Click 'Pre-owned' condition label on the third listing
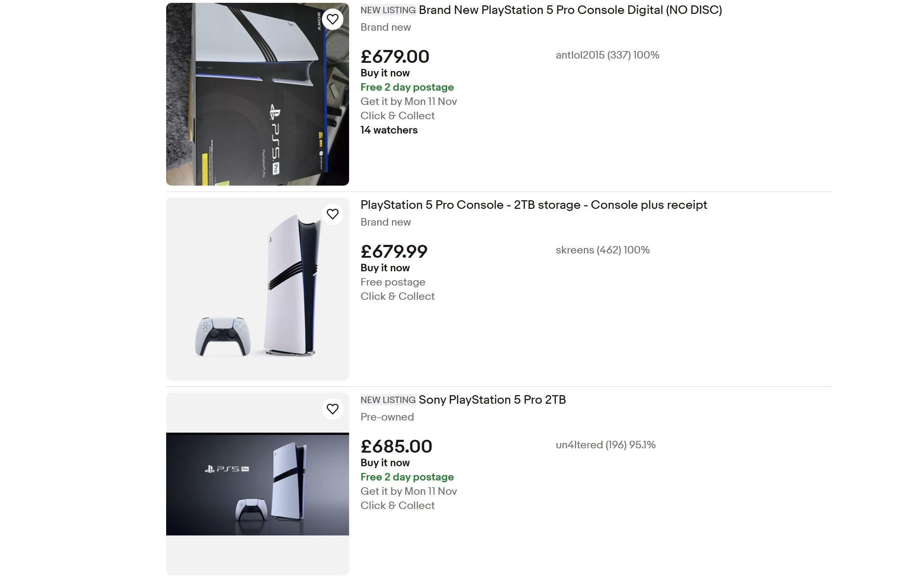Screen dimensions: 924x579 point(387,417)
